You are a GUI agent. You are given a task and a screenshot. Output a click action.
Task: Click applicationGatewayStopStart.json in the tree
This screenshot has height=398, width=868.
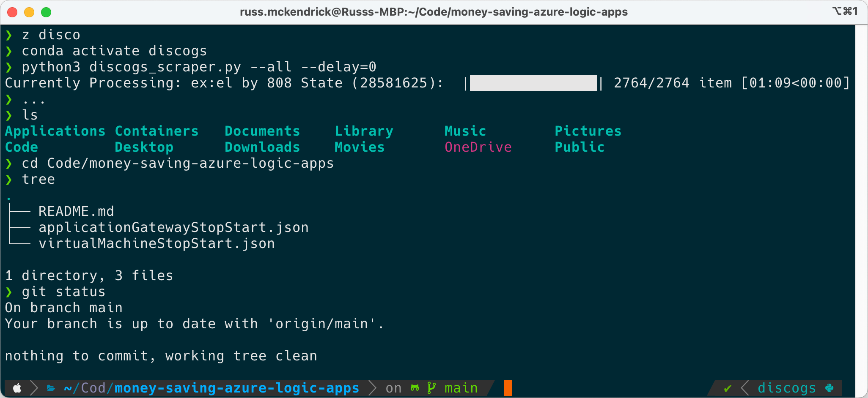[x=173, y=227]
